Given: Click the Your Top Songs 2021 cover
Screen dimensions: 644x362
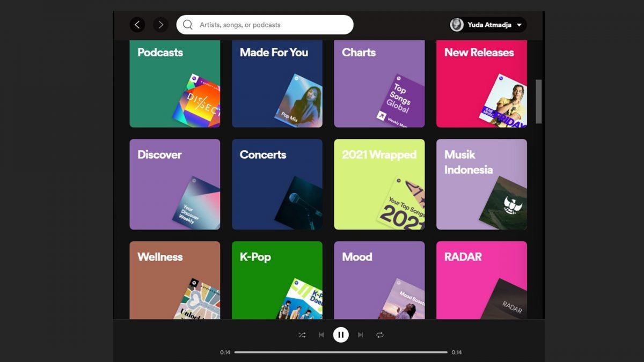Looking at the screenshot, I should tap(401, 204).
